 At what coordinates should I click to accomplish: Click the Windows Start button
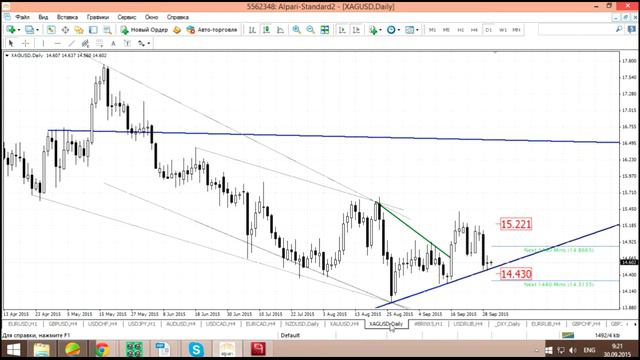coord(13,350)
